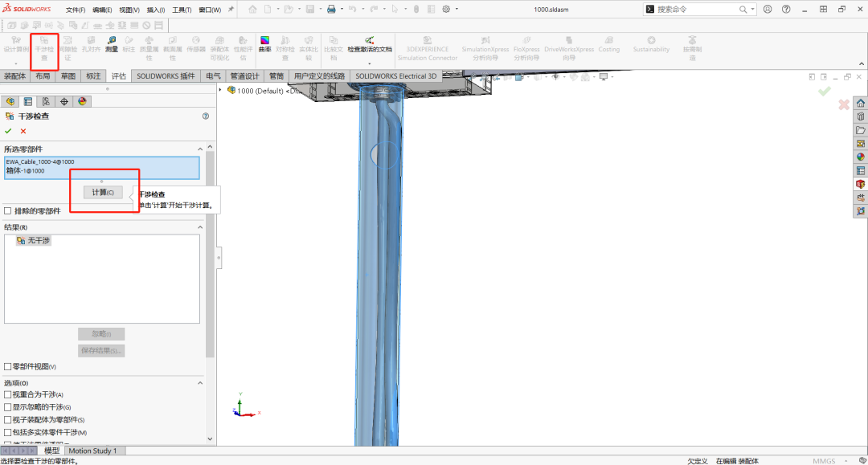Open the 性能评估 performance evaluation tool
Viewport: 868px width, 465px height.
pos(243,49)
